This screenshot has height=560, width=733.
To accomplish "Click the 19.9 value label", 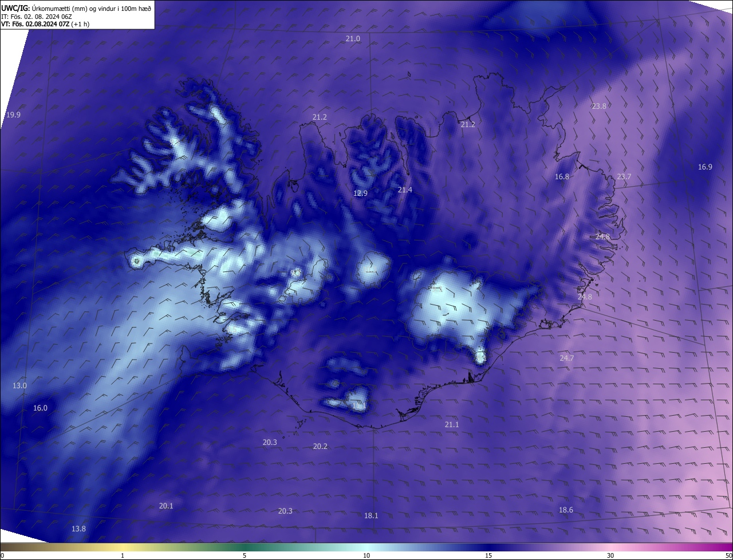I will (x=13, y=115).
